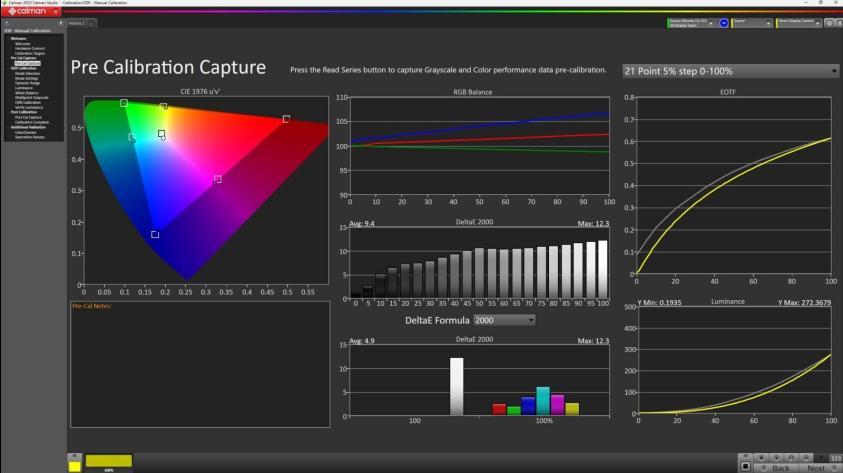
Task: Click the 123 numeric display icon
Action: [836, 457]
